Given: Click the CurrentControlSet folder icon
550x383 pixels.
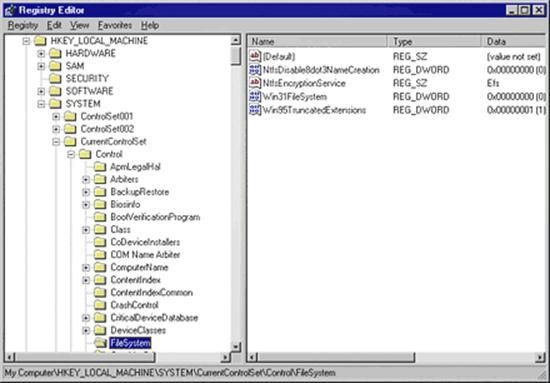Looking at the screenshot, I should click(x=70, y=142).
